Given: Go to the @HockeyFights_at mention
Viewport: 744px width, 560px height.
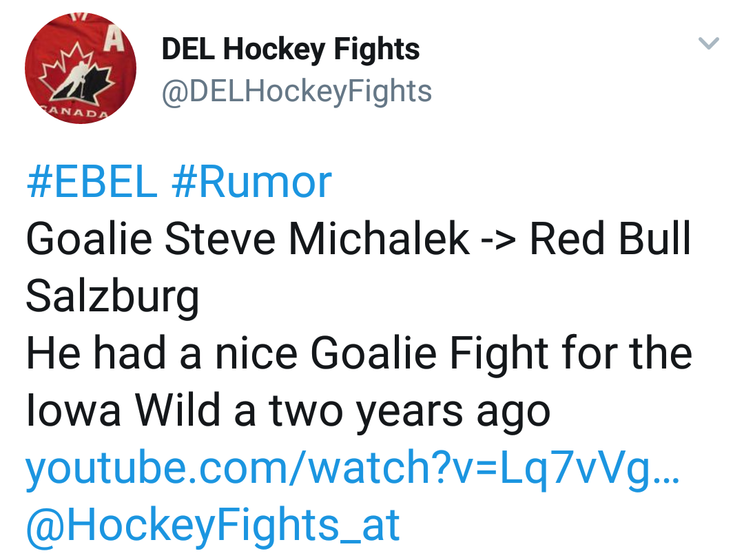Looking at the screenshot, I should click(x=212, y=524).
